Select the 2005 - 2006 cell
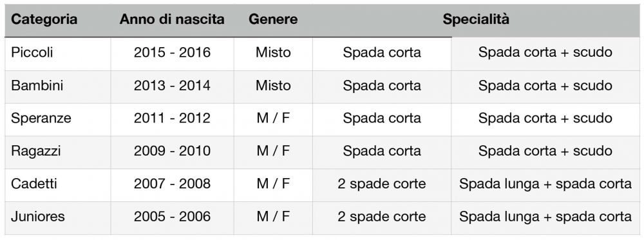 (172, 217)
